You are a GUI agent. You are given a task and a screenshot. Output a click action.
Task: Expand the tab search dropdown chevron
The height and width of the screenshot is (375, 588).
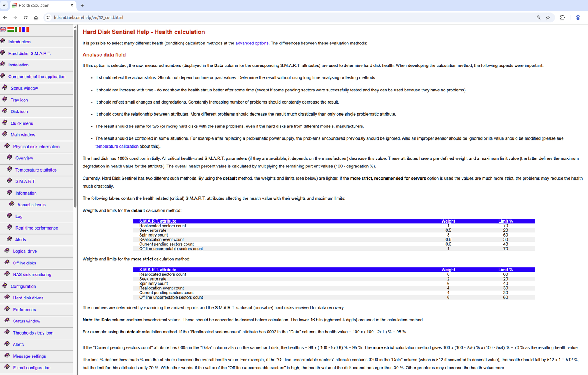point(4,6)
